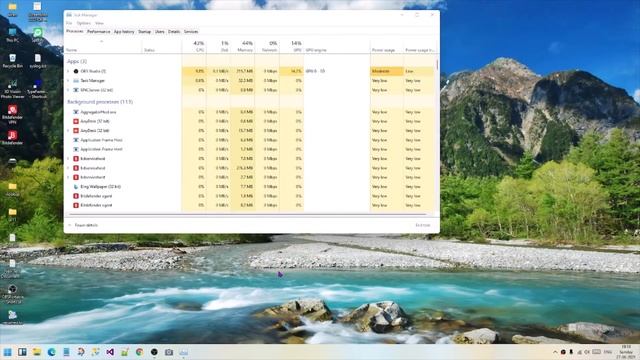Viewport: 640px width, 360px height.
Task: Select the Bitdefender VPN desktop shortcut
Action: point(12,114)
